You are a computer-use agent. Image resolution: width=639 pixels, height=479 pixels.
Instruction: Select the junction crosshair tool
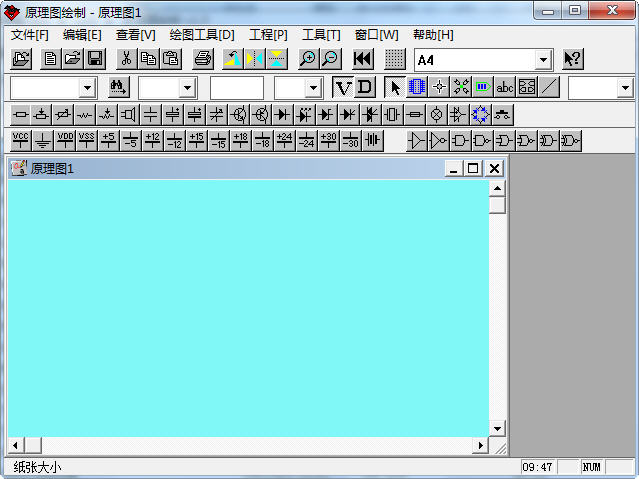(x=439, y=87)
